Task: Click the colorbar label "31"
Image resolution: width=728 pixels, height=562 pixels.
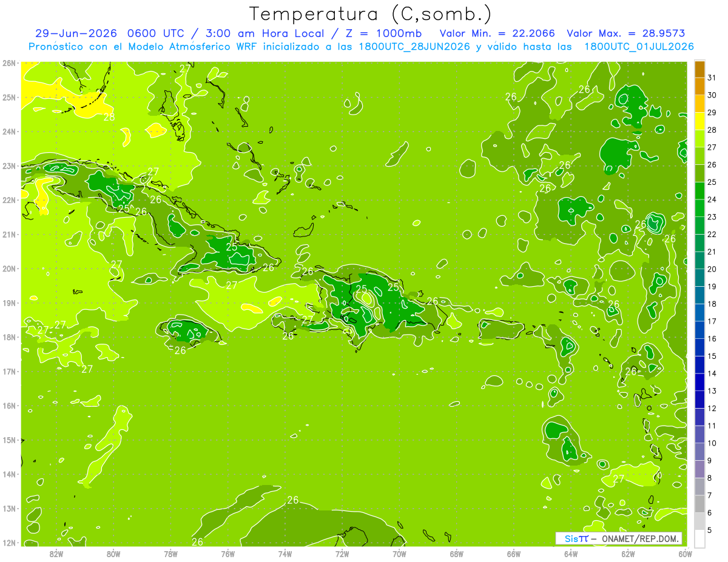Action: pyautogui.click(x=712, y=77)
